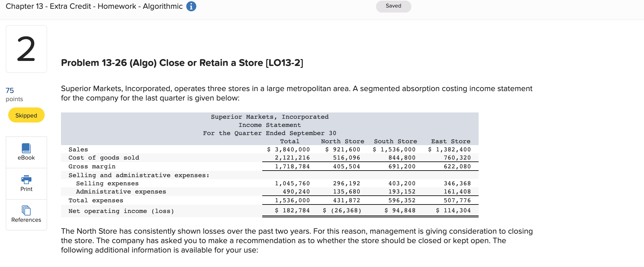Click North Store selling expenses 296,192
Viewport: 644px width, 267px height.
tap(347, 183)
